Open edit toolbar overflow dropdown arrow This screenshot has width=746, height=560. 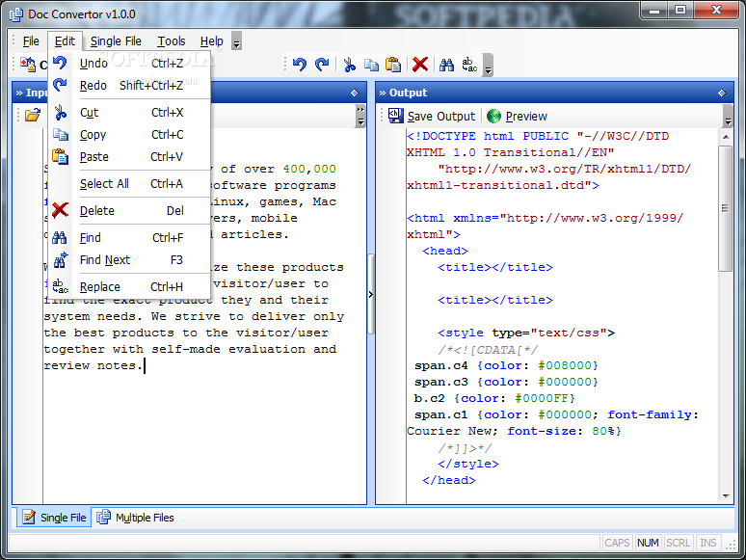pos(488,66)
